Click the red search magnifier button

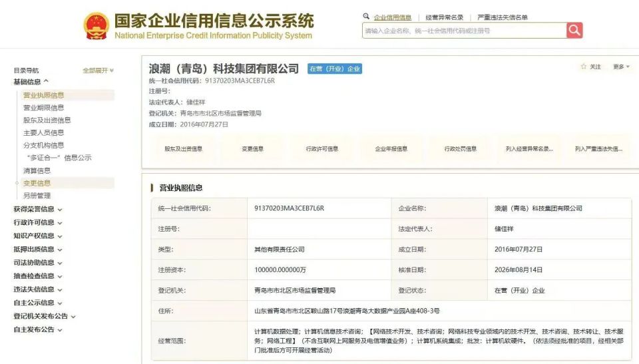coord(574,30)
